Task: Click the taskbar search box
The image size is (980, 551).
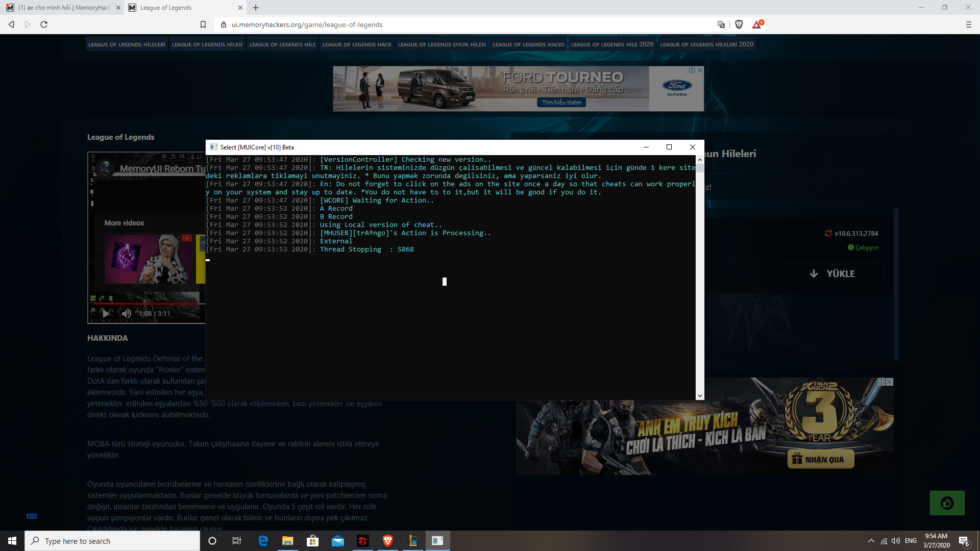Action: 112,541
